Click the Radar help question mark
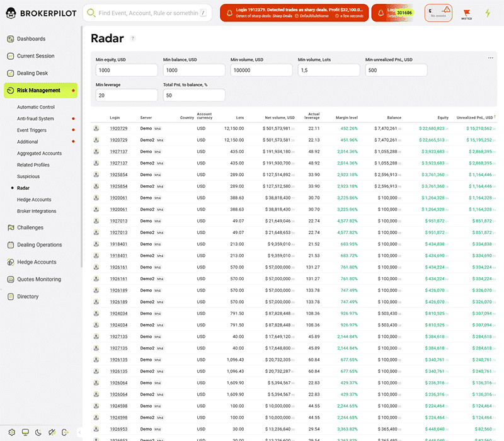 pos(132,38)
